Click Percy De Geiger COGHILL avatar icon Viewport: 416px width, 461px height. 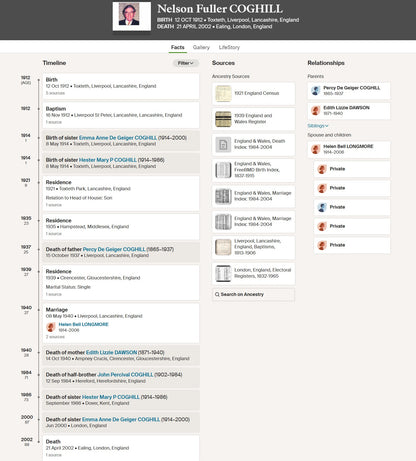[316, 90]
